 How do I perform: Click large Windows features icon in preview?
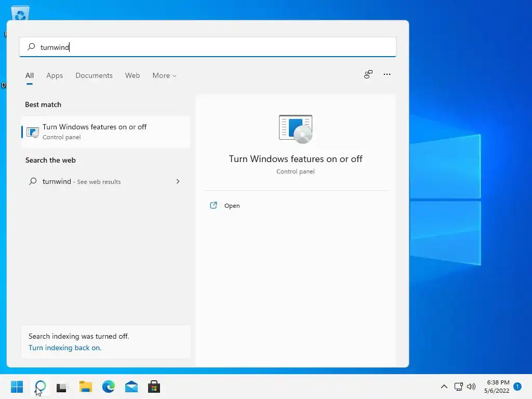(296, 129)
